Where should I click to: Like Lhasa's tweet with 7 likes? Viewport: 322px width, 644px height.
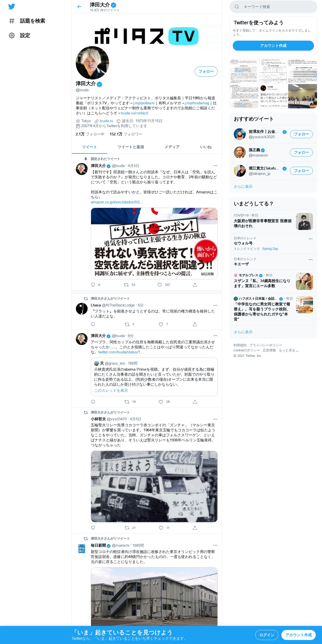[x=161, y=324]
